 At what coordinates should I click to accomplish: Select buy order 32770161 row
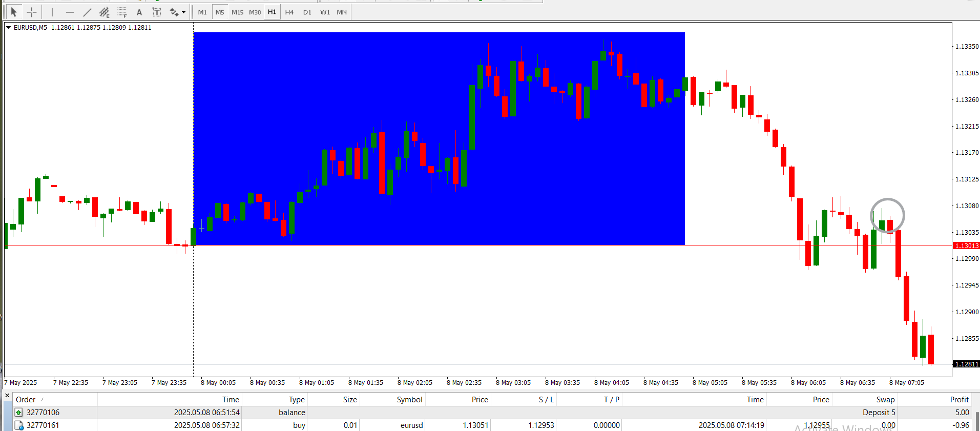click(x=43, y=425)
